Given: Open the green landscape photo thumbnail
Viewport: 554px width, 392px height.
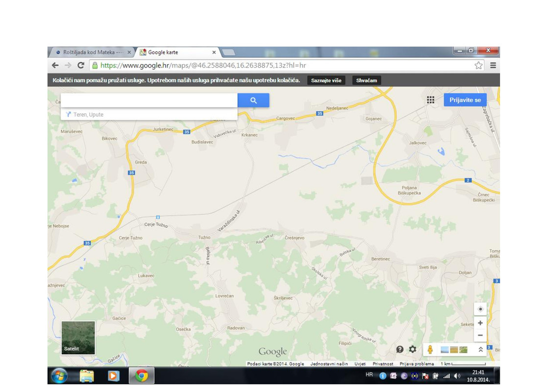Looking at the screenshot, I should (x=463, y=350).
